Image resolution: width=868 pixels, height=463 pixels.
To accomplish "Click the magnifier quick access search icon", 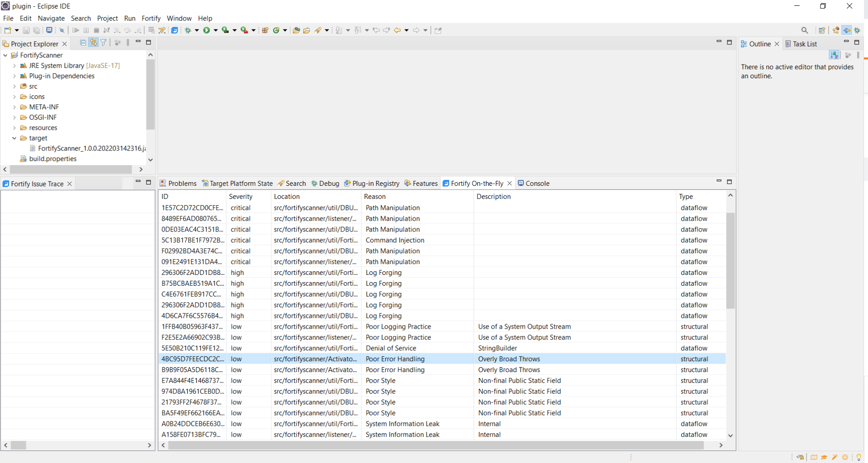I will [x=805, y=30].
